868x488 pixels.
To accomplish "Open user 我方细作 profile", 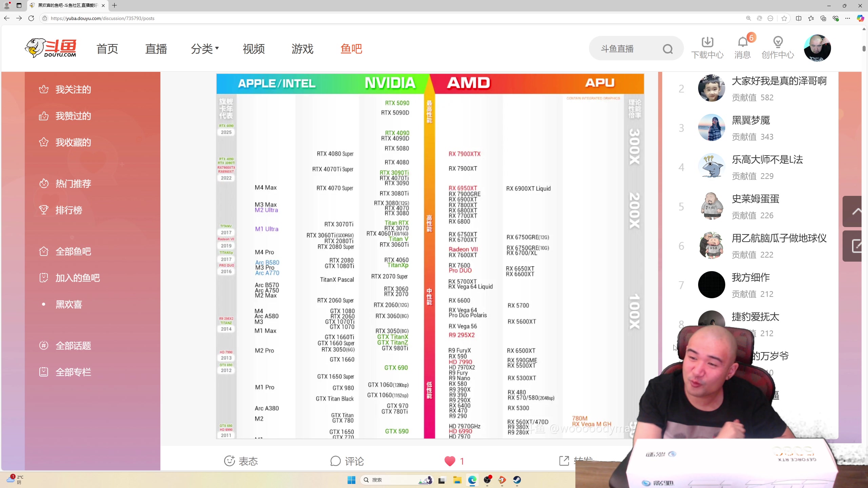I will (x=751, y=278).
